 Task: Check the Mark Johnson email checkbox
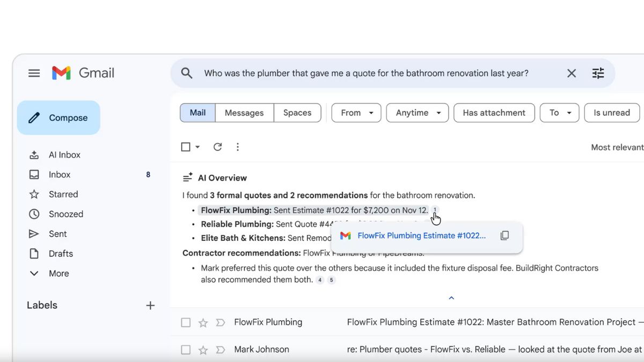pos(186,349)
